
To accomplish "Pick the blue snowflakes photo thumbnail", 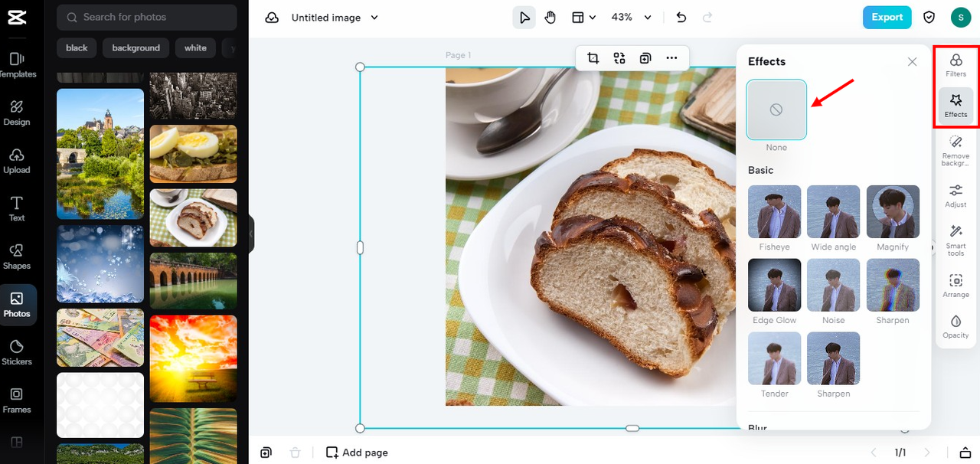I will tap(100, 264).
